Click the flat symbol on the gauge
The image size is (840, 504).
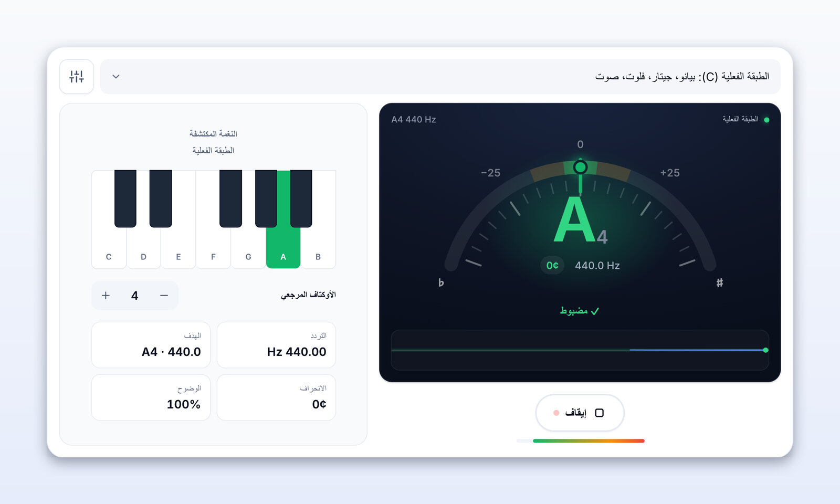click(x=441, y=282)
